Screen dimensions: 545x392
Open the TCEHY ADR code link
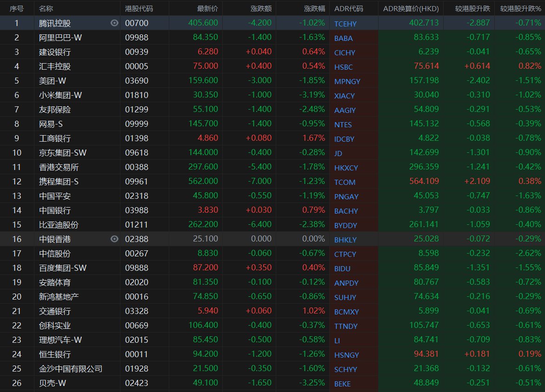346,24
